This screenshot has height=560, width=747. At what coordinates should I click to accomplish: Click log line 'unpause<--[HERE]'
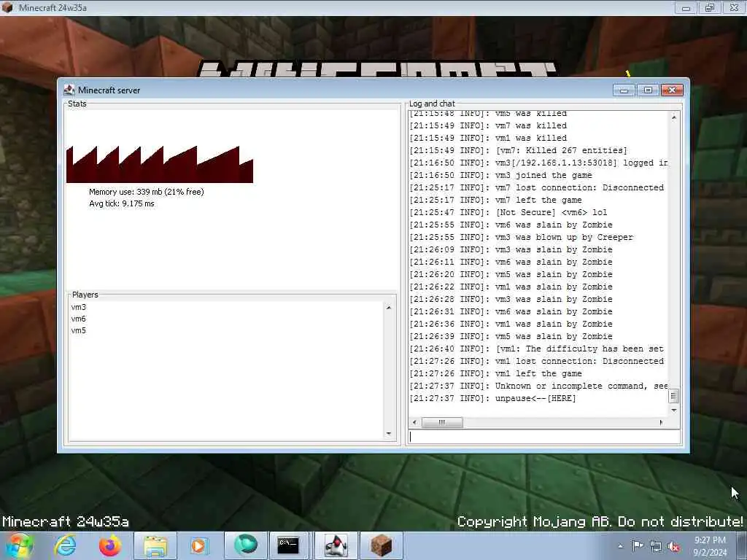pyautogui.click(x=492, y=399)
